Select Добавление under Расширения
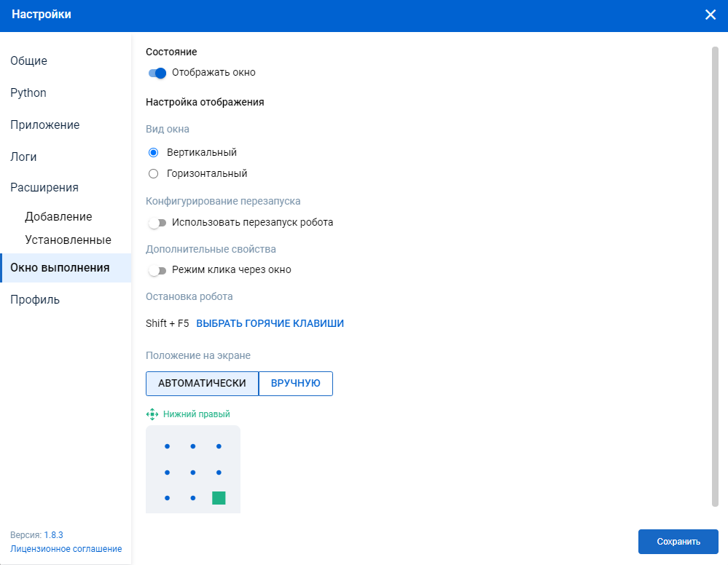728x565 pixels. click(58, 217)
